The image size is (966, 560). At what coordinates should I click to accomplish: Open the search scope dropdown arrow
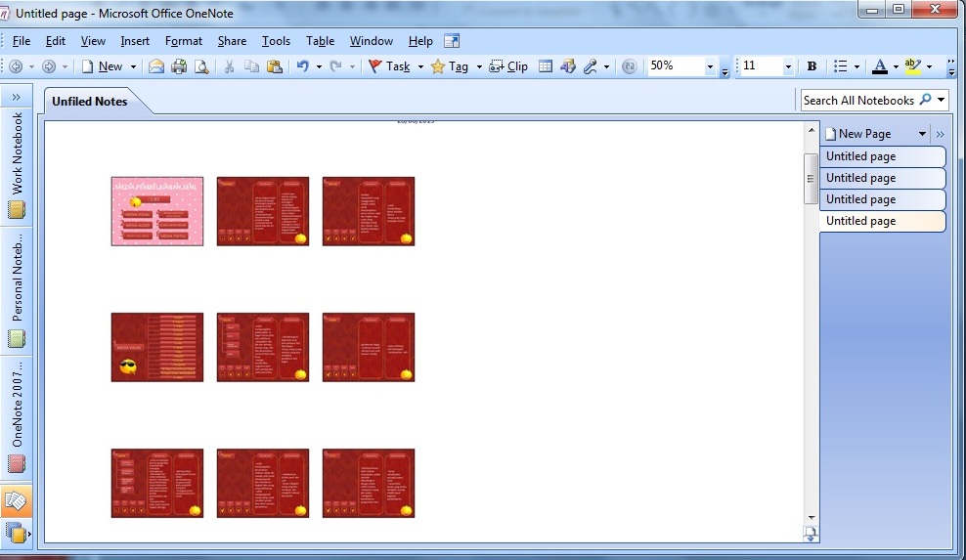(941, 100)
